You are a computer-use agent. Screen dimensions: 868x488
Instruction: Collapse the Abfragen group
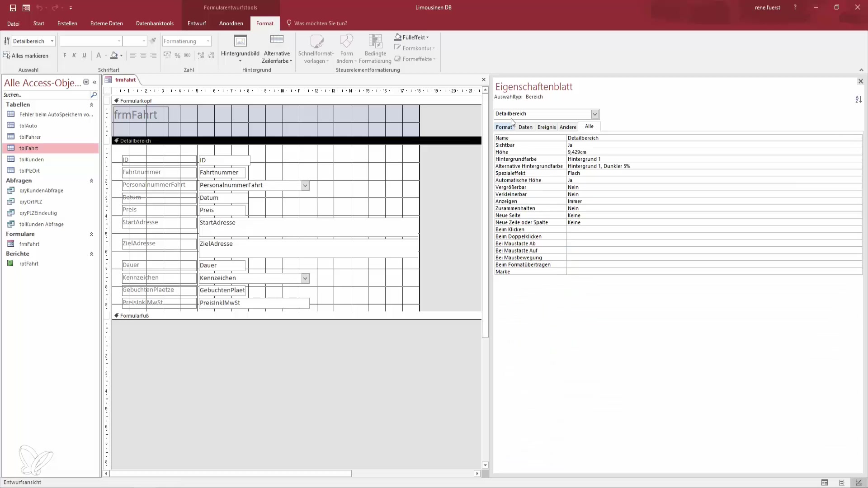coord(91,181)
